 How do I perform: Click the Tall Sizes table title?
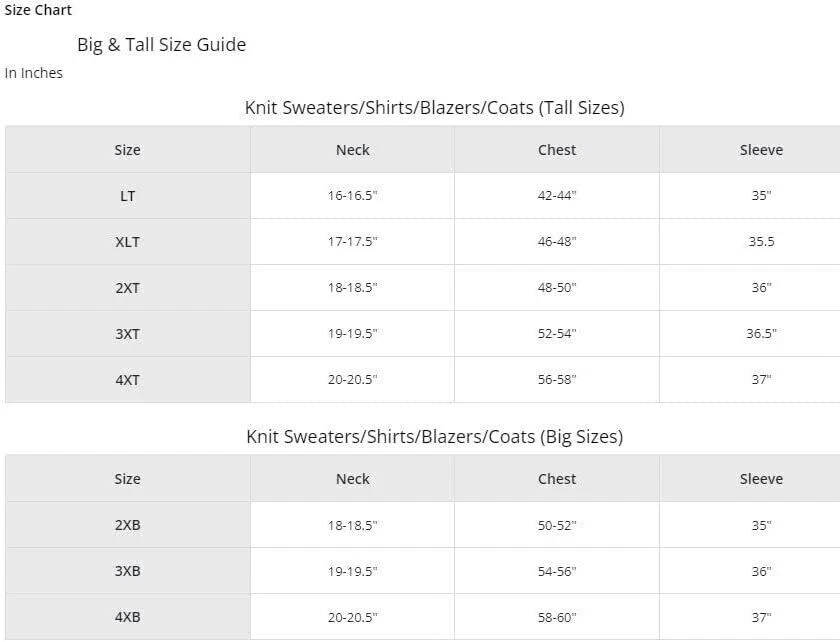pos(434,107)
